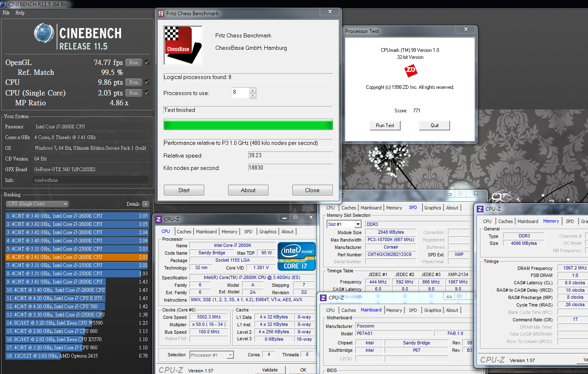Image resolution: width=588 pixels, height=374 pixels.
Task: Click the OK button in CPU-Z processor window
Action: [303, 370]
